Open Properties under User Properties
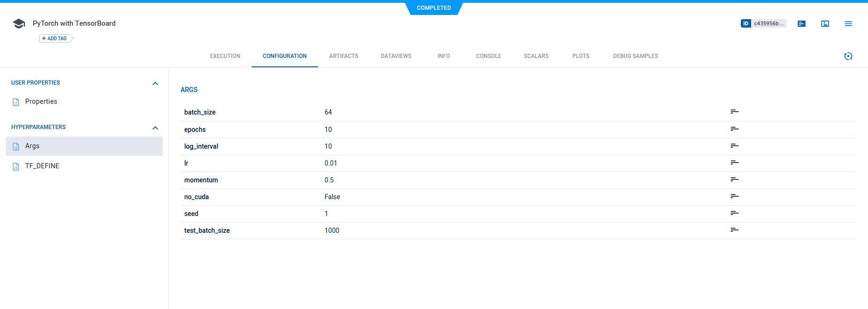Viewport: 868px width, 309px height. [x=41, y=101]
